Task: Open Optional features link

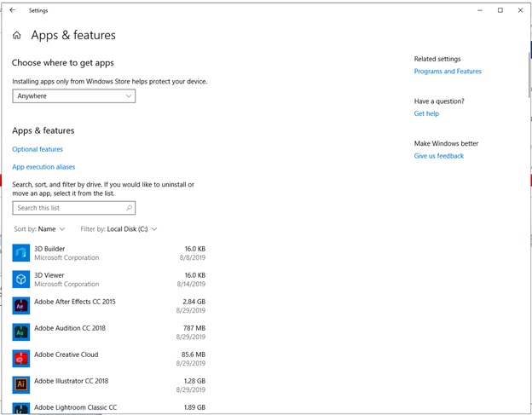Action: pos(38,149)
